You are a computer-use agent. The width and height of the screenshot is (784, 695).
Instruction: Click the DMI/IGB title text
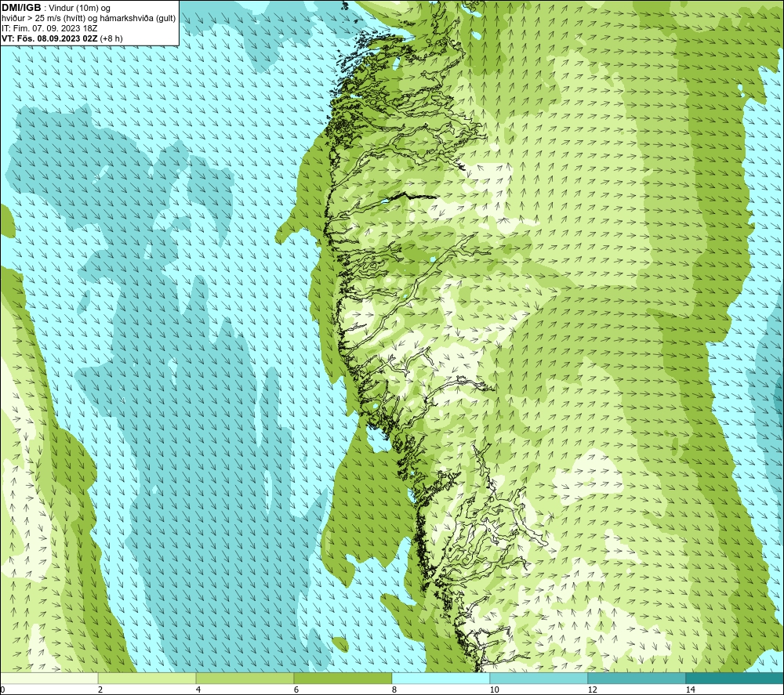[21, 8]
